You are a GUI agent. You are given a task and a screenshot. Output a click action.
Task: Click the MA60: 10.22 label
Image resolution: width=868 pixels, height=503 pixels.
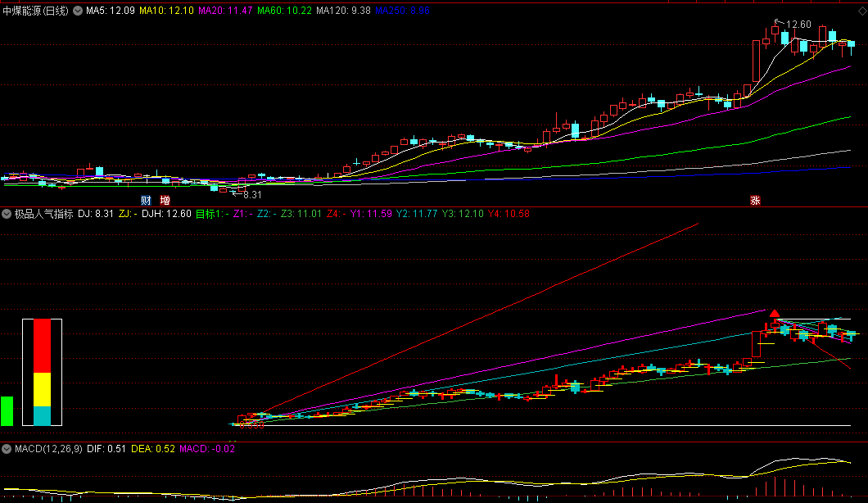(284, 11)
